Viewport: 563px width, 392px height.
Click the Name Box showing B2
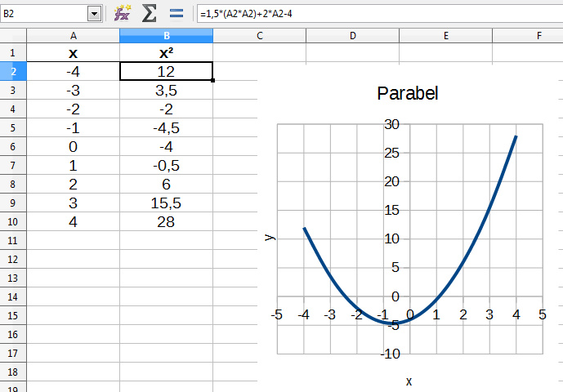[43, 14]
